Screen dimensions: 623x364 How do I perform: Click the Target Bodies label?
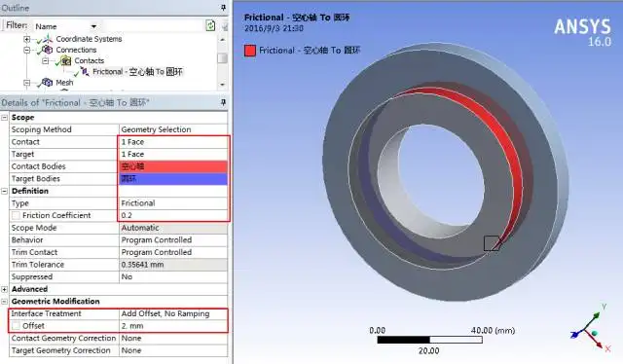pos(35,179)
